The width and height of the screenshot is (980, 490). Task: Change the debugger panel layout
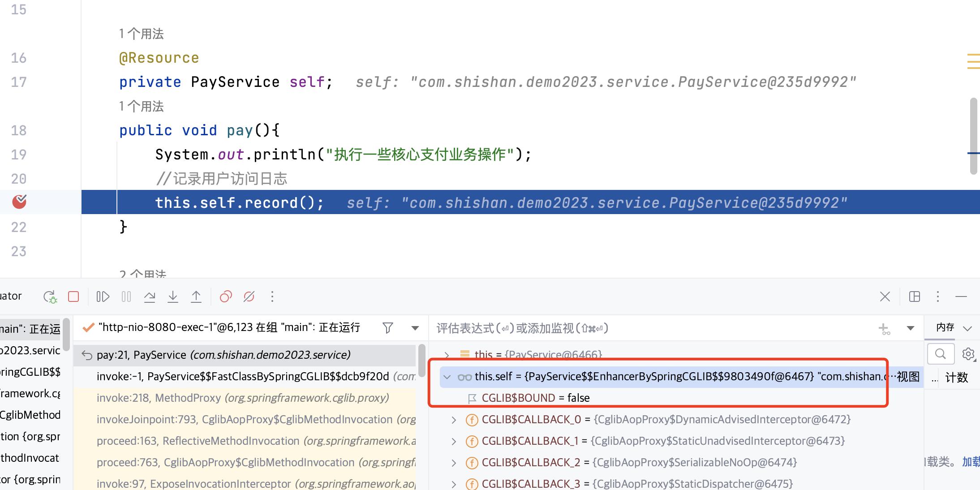coord(915,297)
